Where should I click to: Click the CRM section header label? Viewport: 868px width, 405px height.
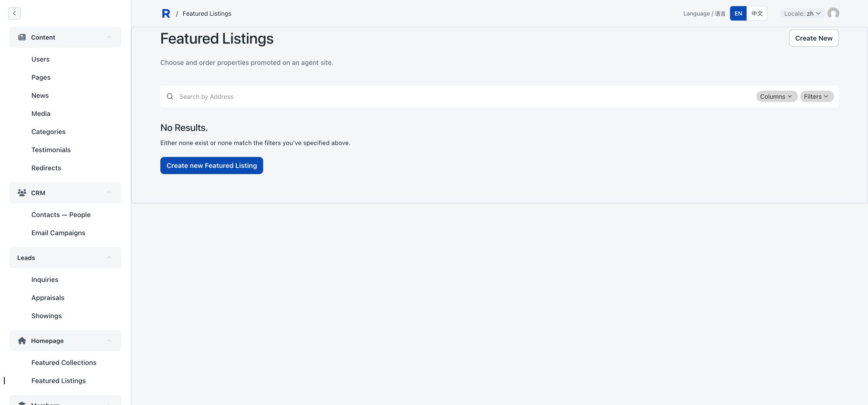[38, 193]
